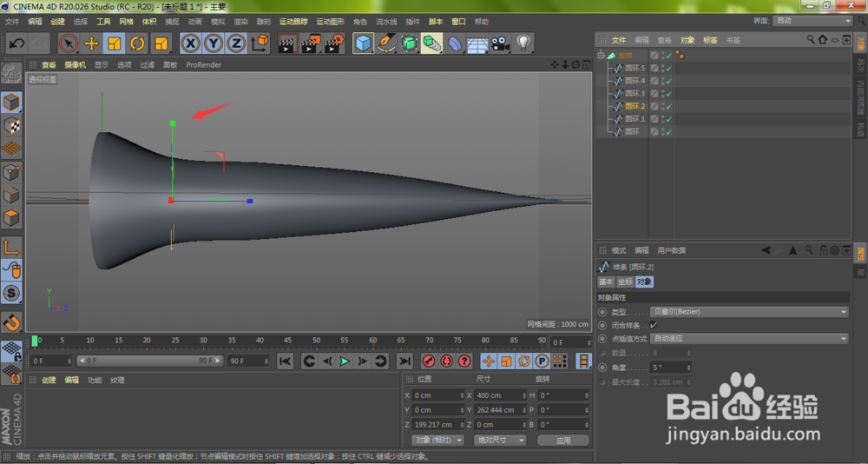Open the 标签 menu in Object Manager
Screen dimensions: 868x464
pos(710,40)
